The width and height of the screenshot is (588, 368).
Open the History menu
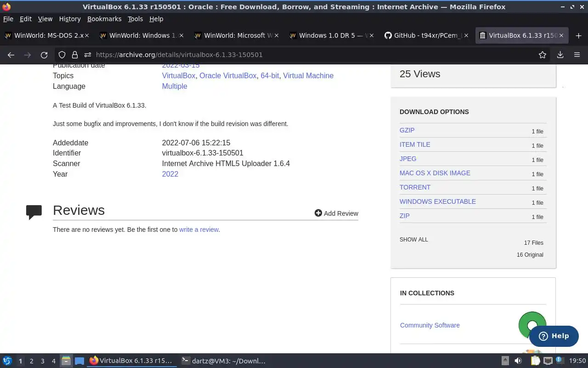[70, 19]
